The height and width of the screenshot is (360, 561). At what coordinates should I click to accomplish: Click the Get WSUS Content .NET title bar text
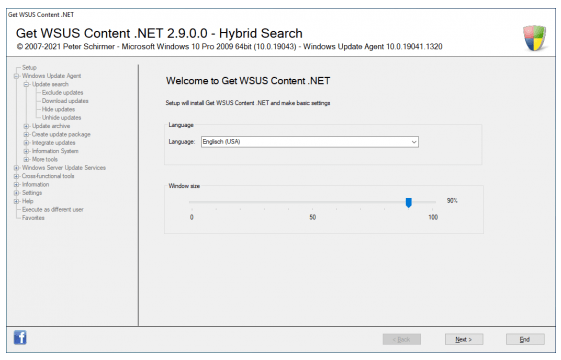tap(41, 15)
